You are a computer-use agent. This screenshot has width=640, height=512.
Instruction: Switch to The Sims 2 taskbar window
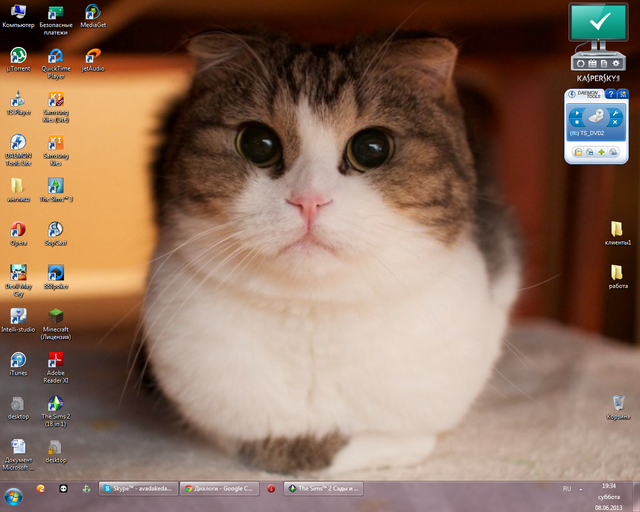pos(323,489)
